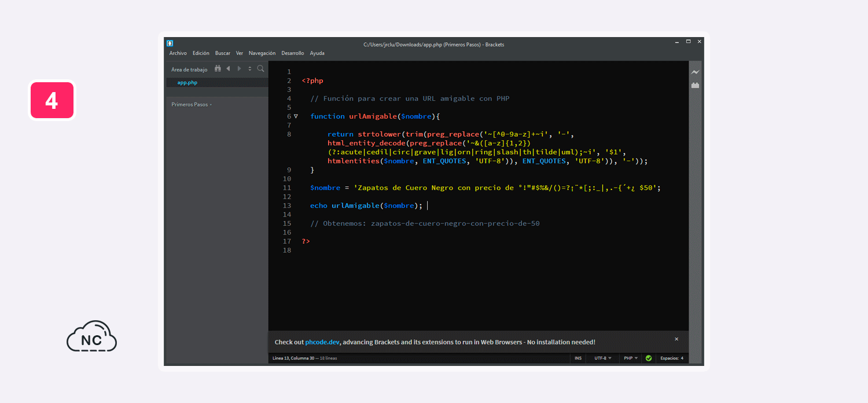868x403 pixels.
Task: Go back with the left arrow icon
Action: pos(228,68)
